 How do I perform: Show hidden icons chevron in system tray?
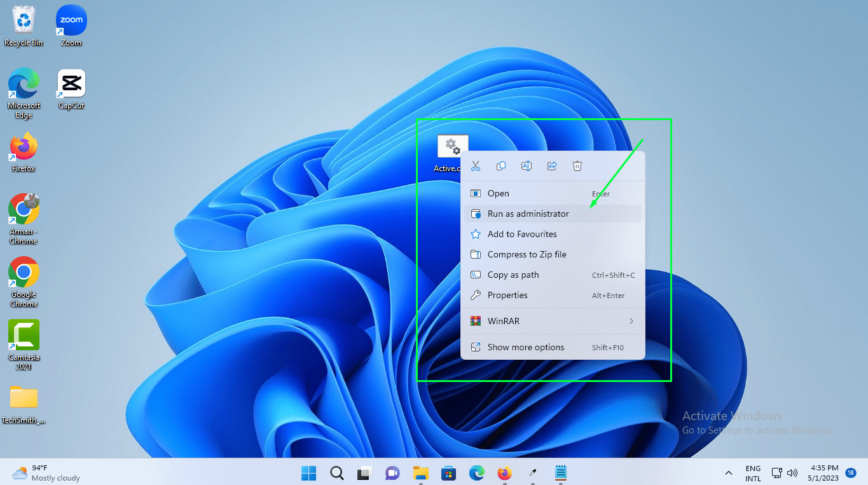coord(728,473)
